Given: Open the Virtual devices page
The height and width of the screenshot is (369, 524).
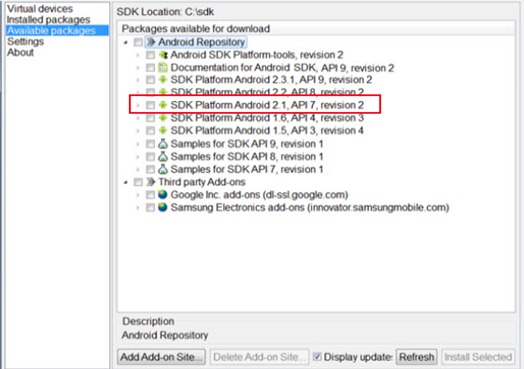Looking at the screenshot, I should pos(40,8).
